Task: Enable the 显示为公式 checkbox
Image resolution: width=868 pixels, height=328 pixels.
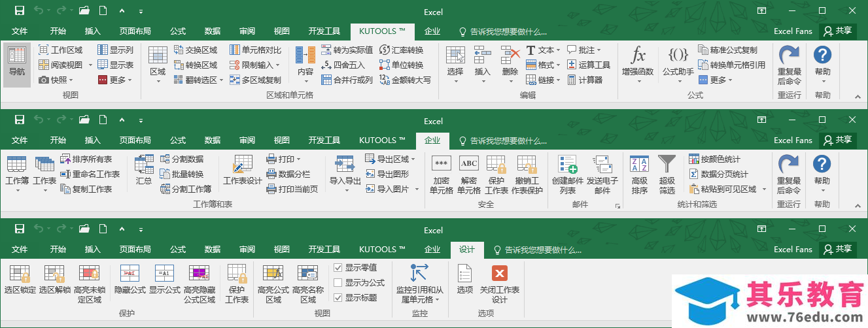Action: (x=338, y=283)
